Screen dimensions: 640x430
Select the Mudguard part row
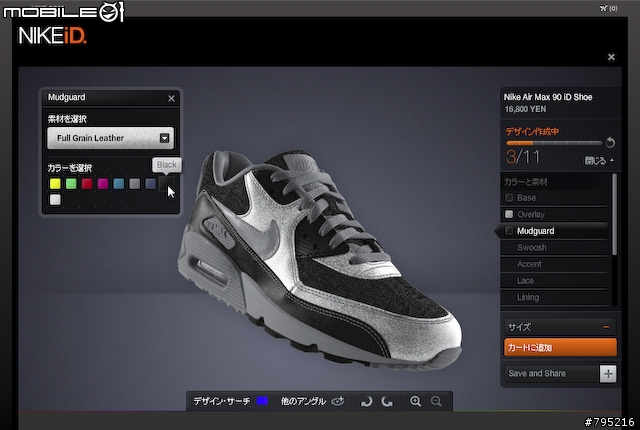point(555,231)
